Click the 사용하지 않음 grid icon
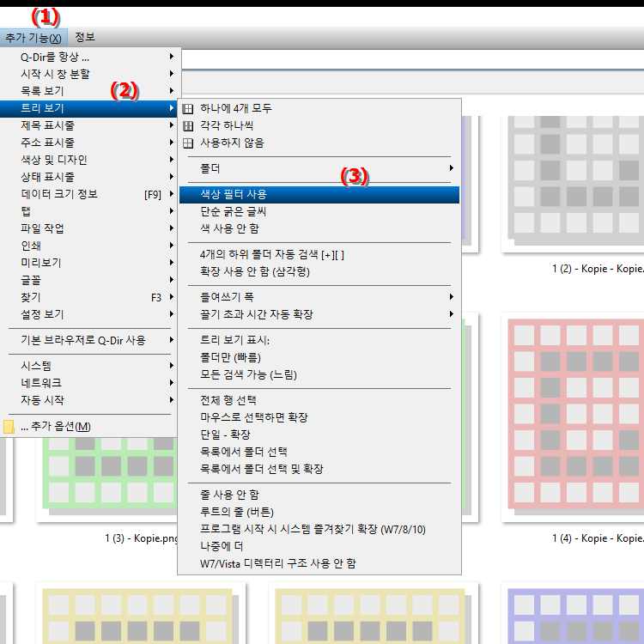This screenshot has width=644, height=644. (x=188, y=143)
